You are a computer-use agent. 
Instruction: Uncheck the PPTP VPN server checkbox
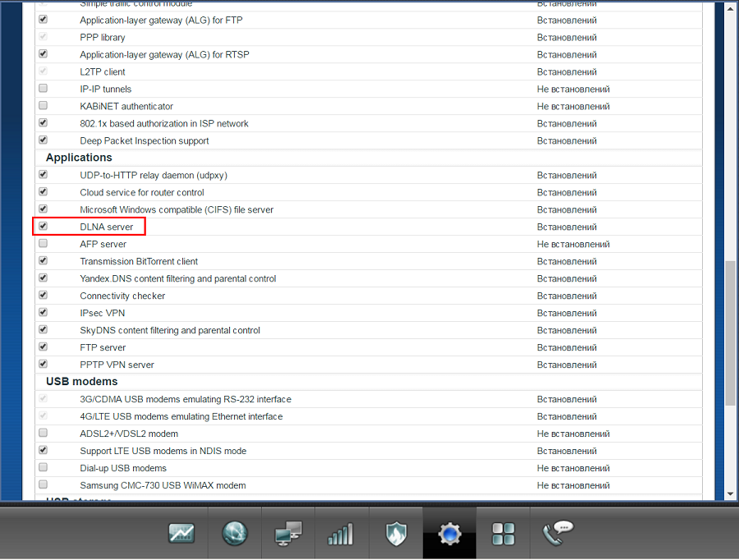click(43, 364)
